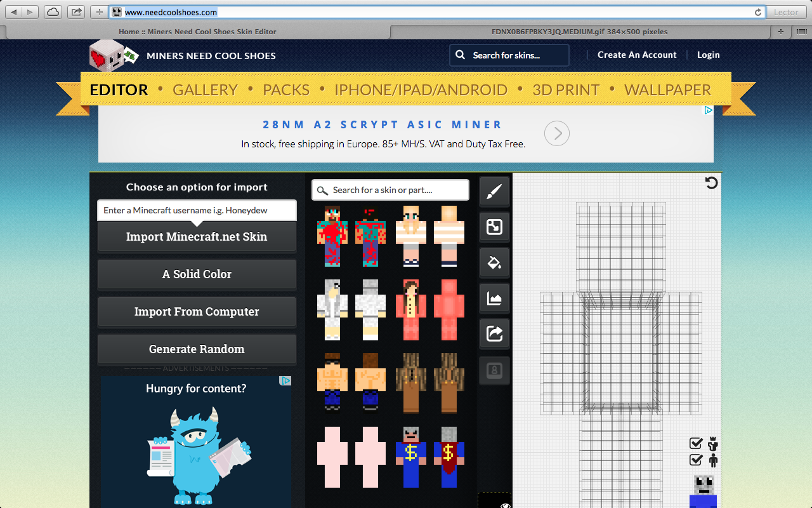Click A Solid Color button
Screen dimensions: 812x508
pos(197,274)
